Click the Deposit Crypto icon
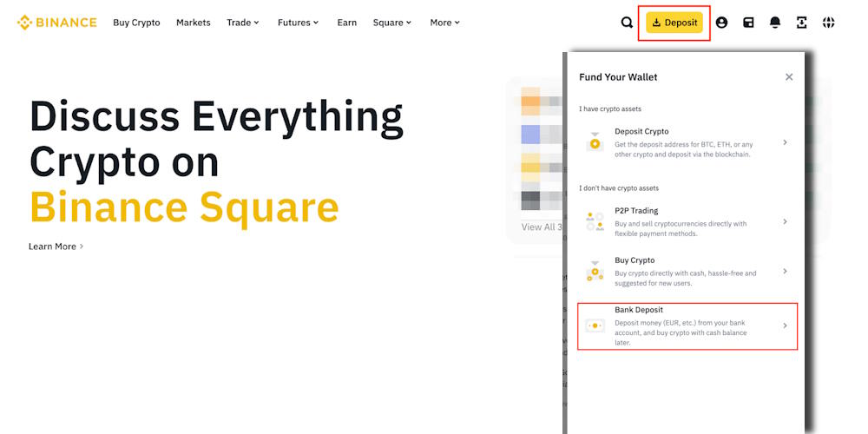Viewport: 868px width, 434px height. click(595, 142)
